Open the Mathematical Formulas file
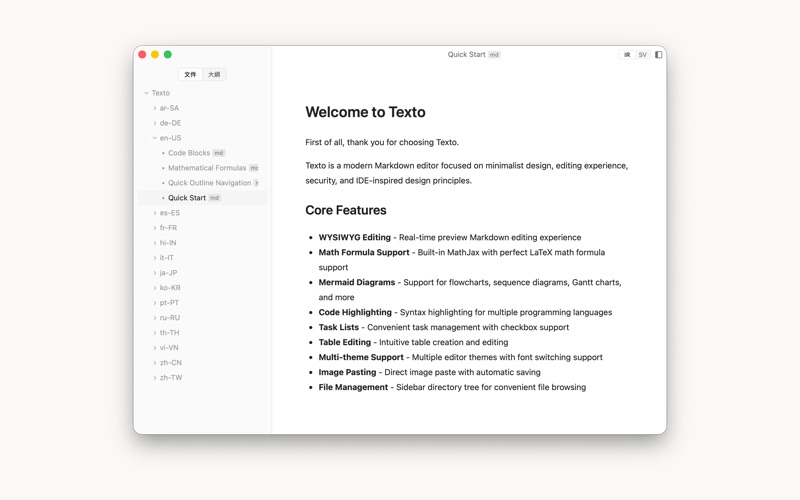 203,168
